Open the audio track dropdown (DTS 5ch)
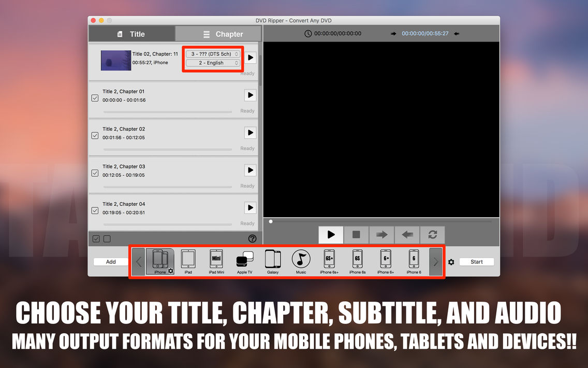Image resolution: width=588 pixels, height=368 pixels. coord(213,54)
